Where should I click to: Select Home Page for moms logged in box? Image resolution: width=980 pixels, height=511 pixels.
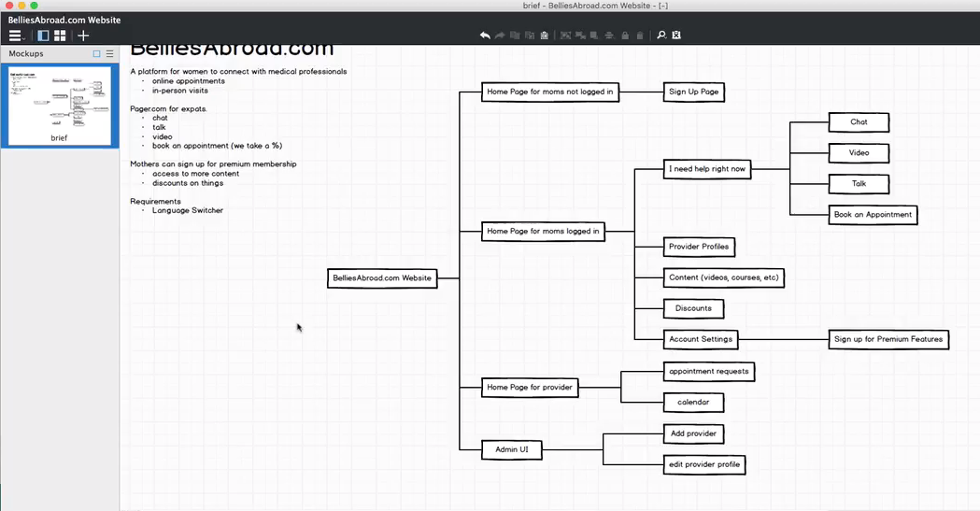(543, 231)
